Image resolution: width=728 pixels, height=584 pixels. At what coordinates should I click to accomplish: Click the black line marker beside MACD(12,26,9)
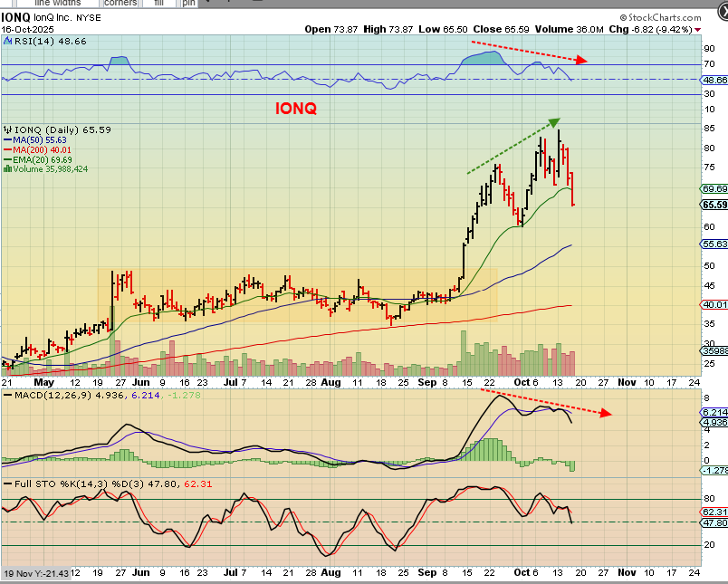(x=8, y=395)
